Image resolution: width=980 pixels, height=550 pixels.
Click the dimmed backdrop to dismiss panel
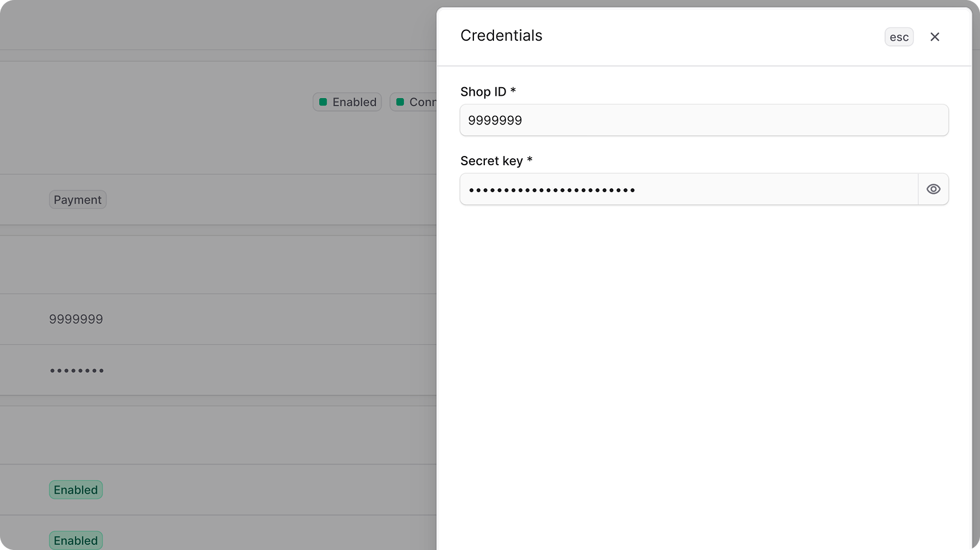218,264
